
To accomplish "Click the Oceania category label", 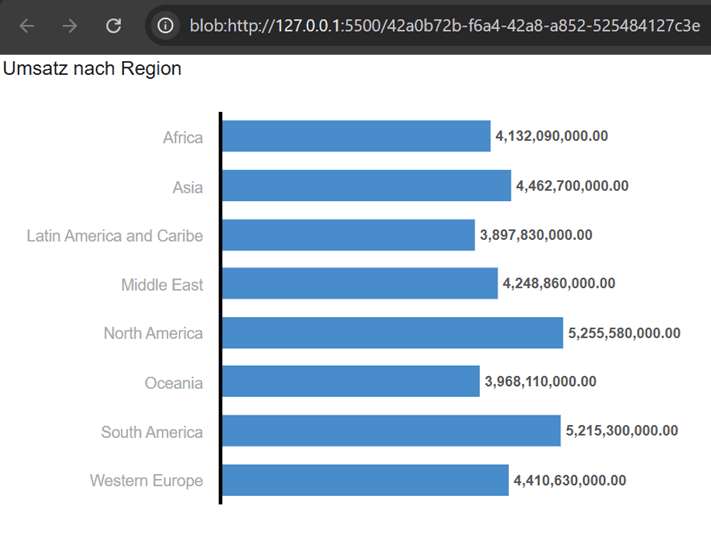I will pyautogui.click(x=173, y=383).
